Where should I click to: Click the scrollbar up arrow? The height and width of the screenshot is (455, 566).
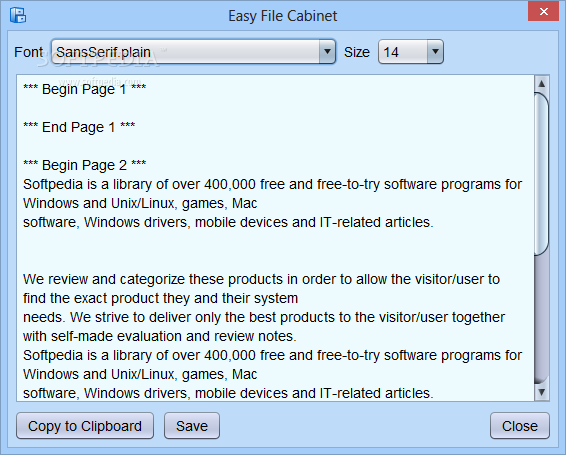point(541,84)
